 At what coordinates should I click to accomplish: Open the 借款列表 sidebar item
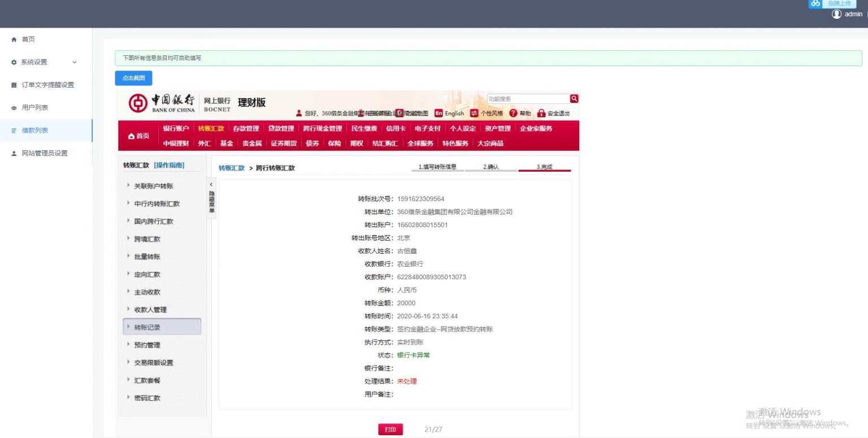click(35, 131)
